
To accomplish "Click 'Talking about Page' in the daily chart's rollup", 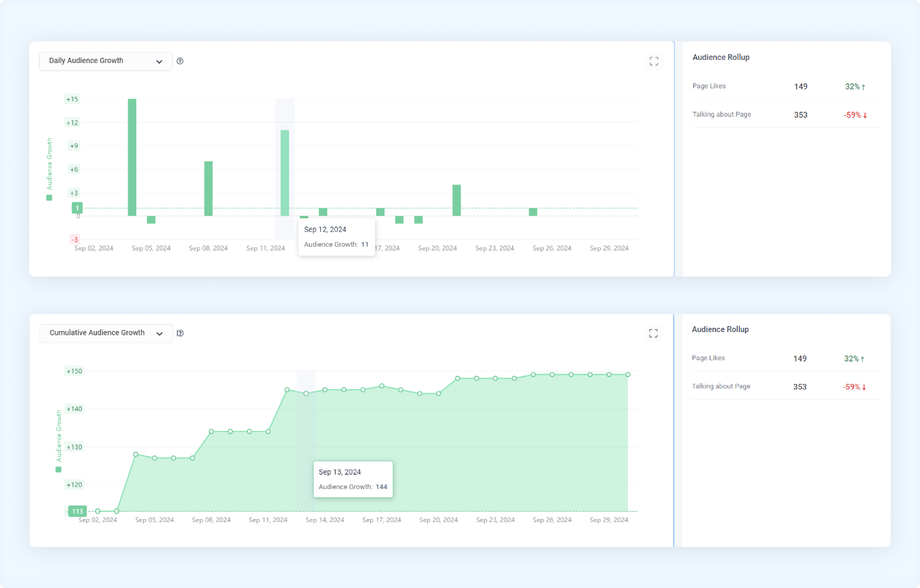I will [722, 114].
